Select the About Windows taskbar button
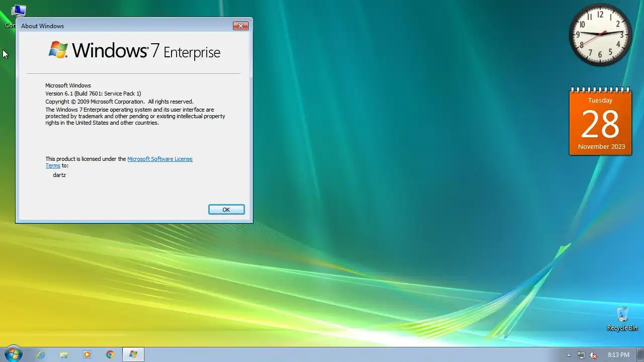Image resolution: width=644 pixels, height=362 pixels. coord(133,354)
